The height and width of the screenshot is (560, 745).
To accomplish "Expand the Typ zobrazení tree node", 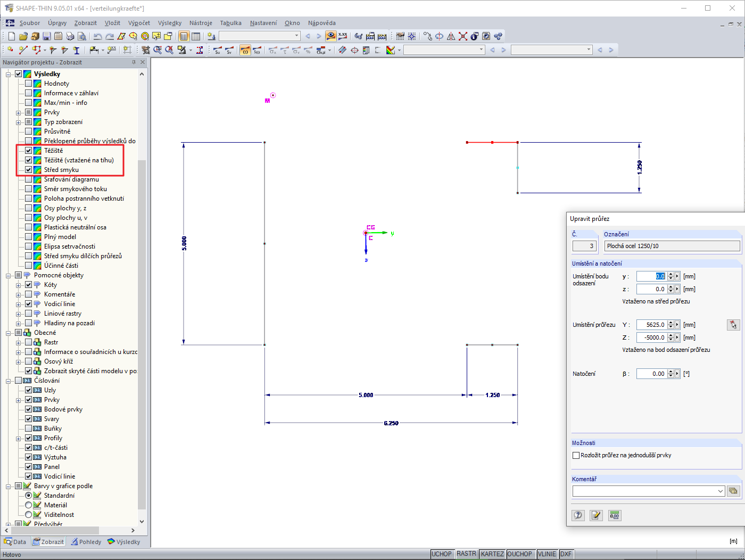I will (19, 122).
